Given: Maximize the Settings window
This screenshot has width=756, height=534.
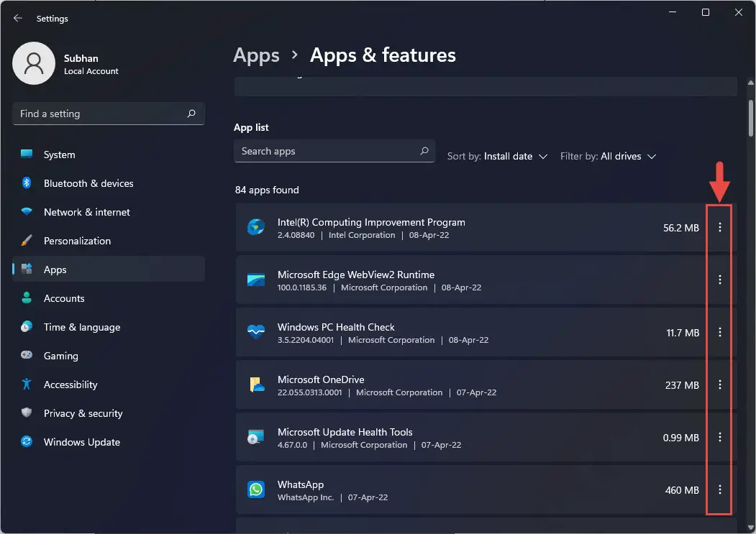Looking at the screenshot, I should click(x=706, y=12).
